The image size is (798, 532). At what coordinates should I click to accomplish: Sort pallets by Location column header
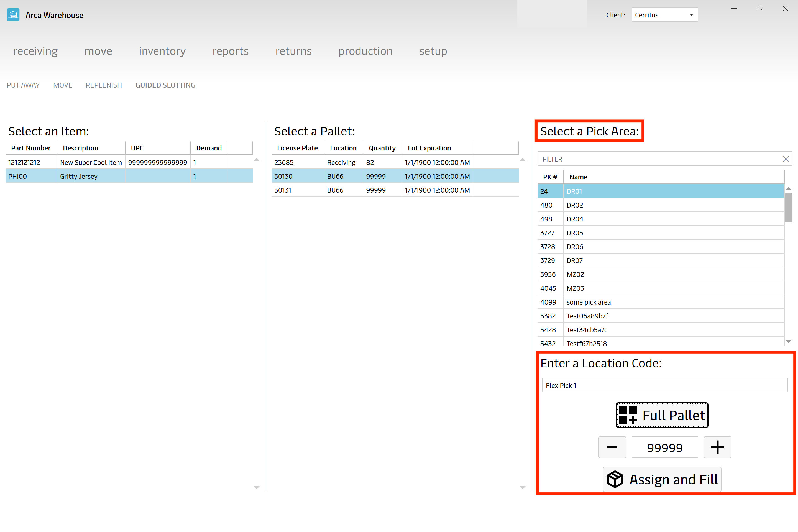click(x=343, y=148)
